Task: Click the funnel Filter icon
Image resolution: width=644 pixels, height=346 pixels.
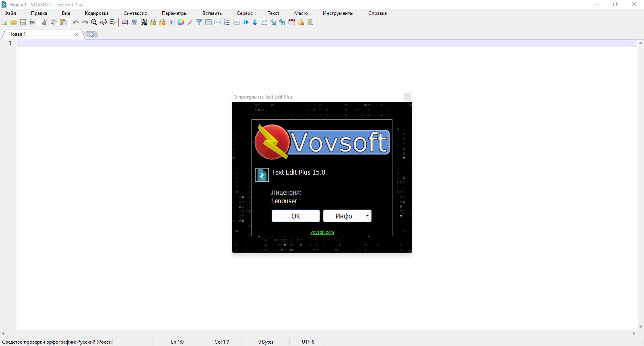Action: point(199,22)
